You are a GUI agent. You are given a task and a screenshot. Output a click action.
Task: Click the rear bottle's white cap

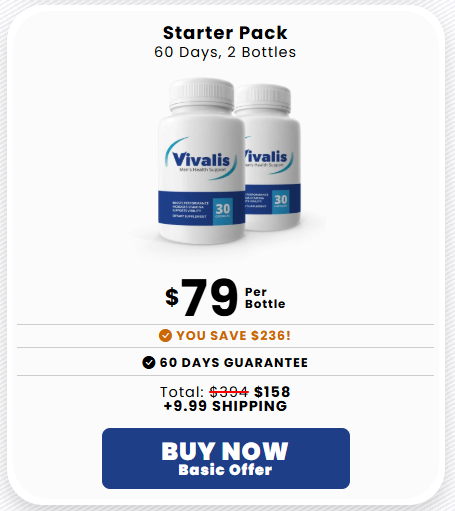263,98
